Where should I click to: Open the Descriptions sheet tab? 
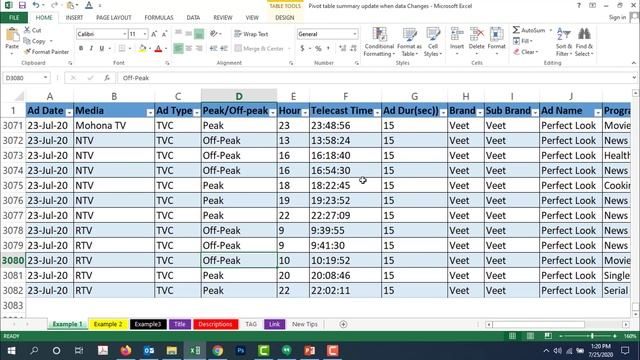point(215,324)
